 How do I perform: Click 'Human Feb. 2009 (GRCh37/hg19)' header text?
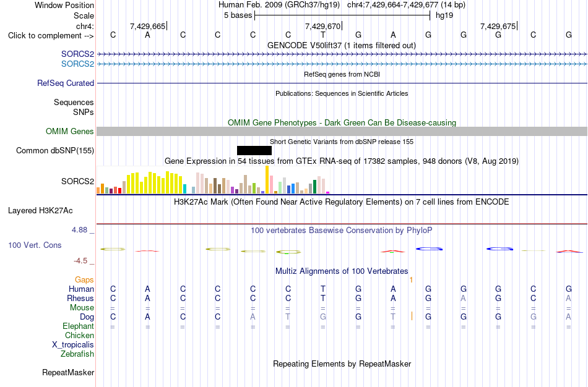279,5
